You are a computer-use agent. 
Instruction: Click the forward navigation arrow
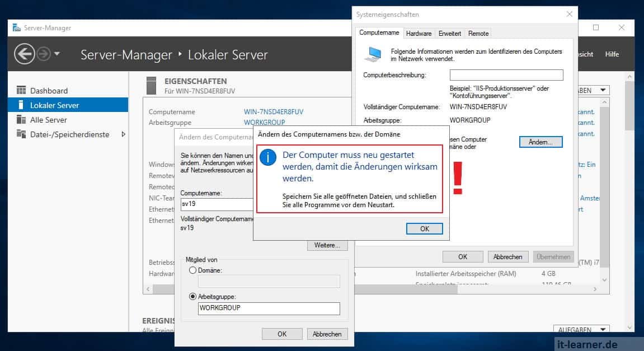pyautogui.click(x=43, y=53)
